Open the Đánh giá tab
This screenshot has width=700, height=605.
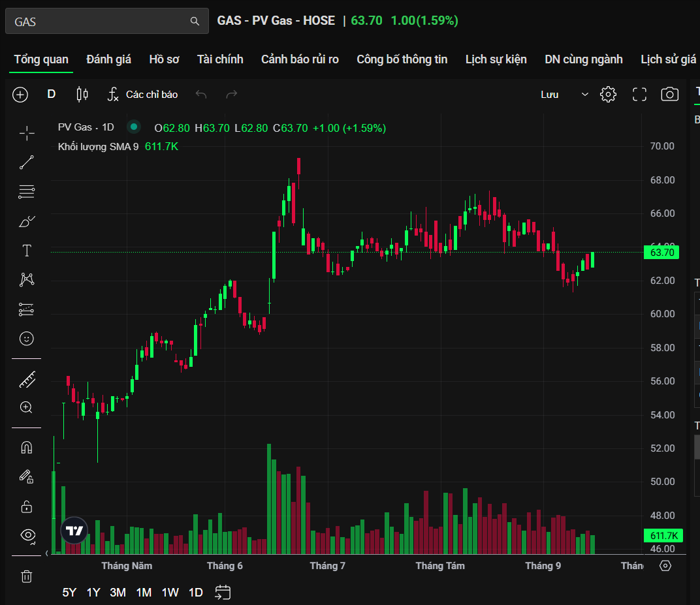(108, 59)
